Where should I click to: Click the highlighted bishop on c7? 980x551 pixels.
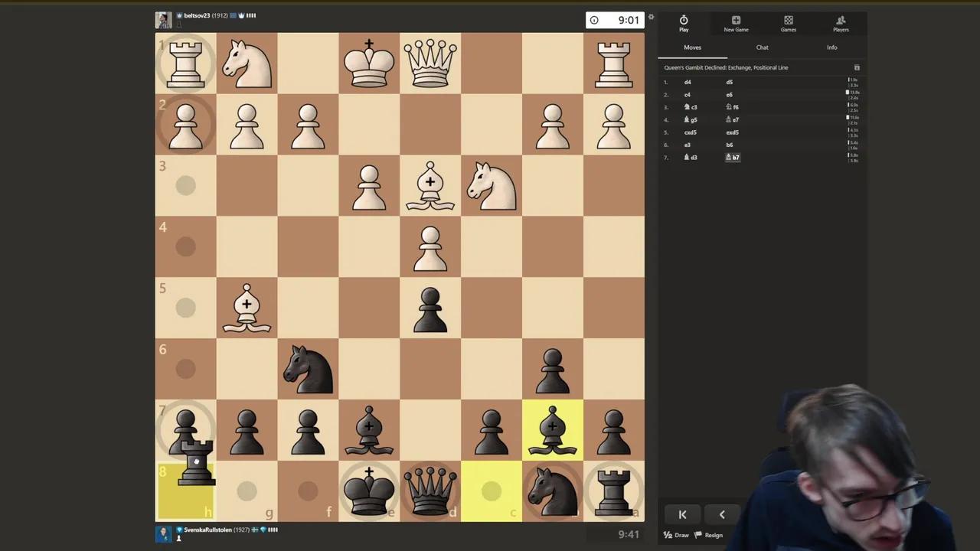click(x=553, y=431)
